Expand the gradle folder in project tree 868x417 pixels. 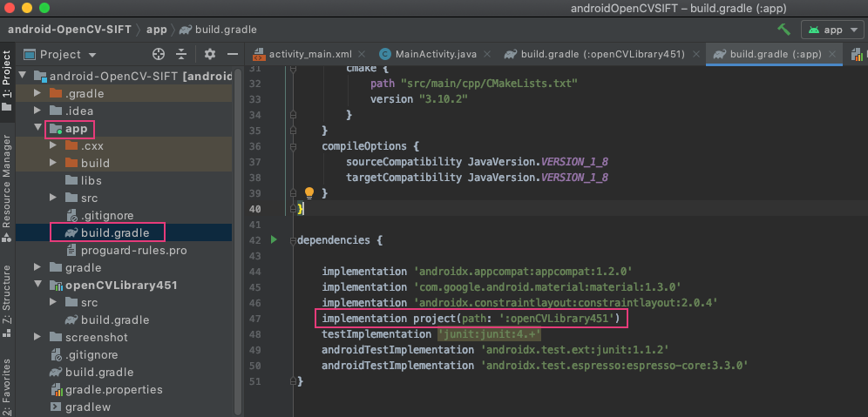pos(37,267)
